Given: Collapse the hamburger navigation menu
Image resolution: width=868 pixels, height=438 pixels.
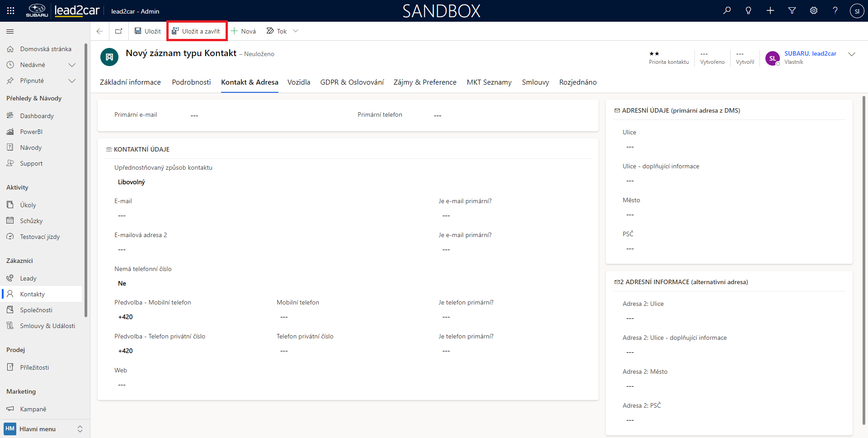Looking at the screenshot, I should coord(10,31).
